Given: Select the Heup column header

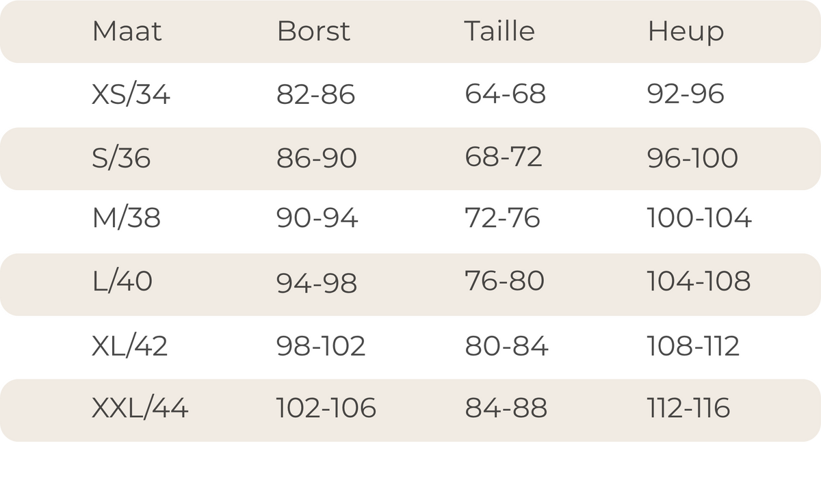Looking at the screenshot, I should (x=686, y=33).
